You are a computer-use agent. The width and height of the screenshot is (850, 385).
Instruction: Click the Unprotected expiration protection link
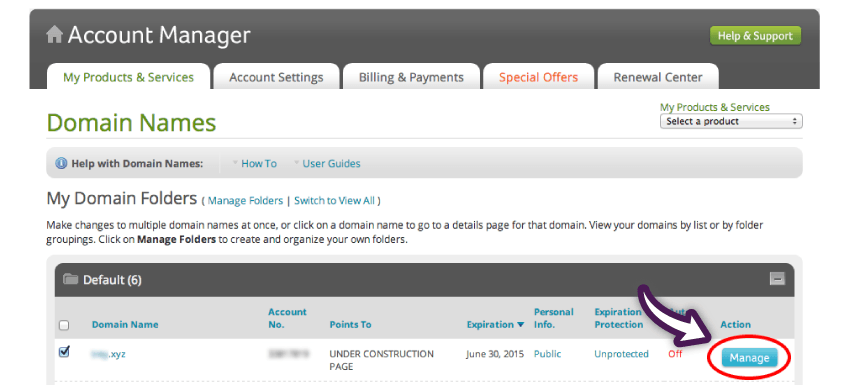(x=621, y=354)
